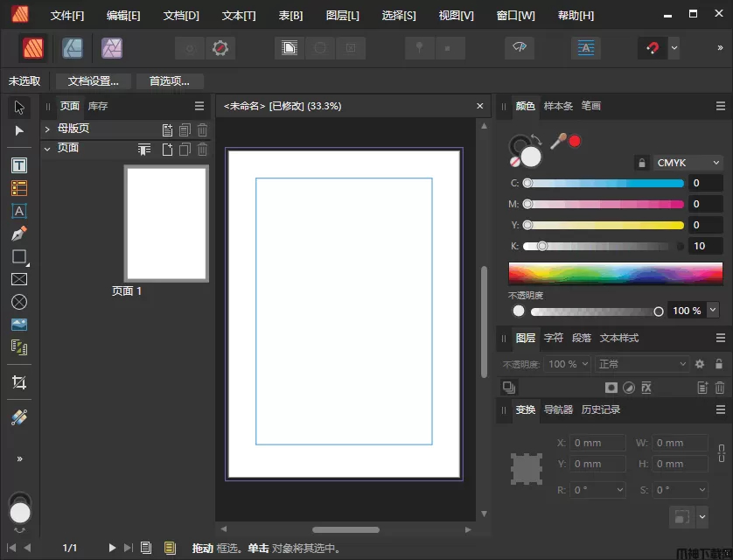Image resolution: width=733 pixels, height=560 pixels.
Task: Click the 文档设置... button
Action: [x=94, y=81]
